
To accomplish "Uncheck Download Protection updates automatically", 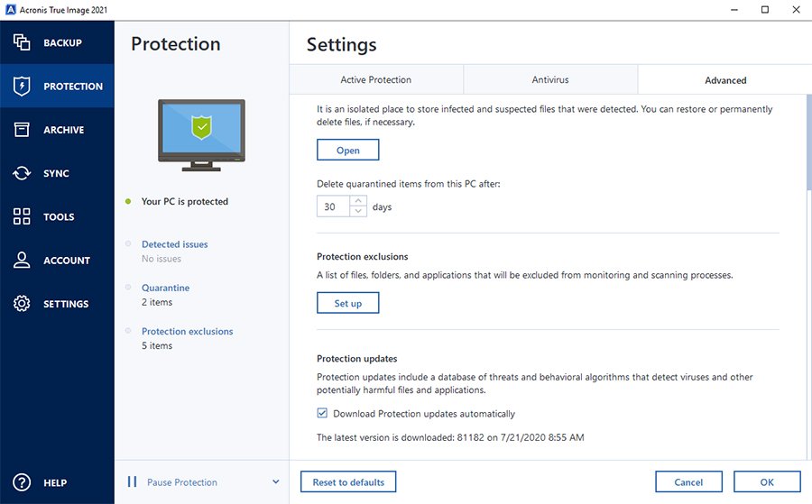I will click(323, 414).
